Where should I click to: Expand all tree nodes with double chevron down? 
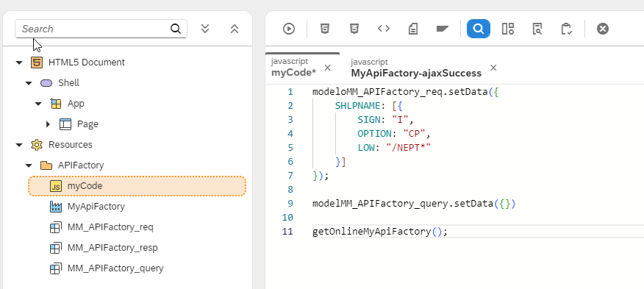(x=205, y=29)
